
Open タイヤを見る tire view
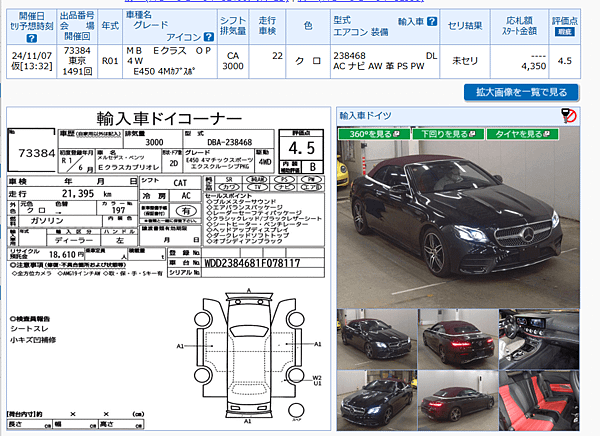click(522, 134)
